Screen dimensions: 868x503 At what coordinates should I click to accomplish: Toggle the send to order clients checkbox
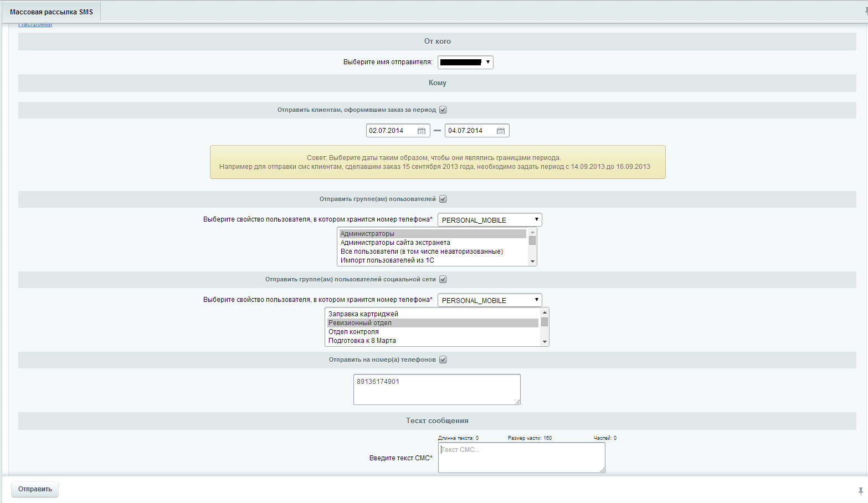click(443, 110)
